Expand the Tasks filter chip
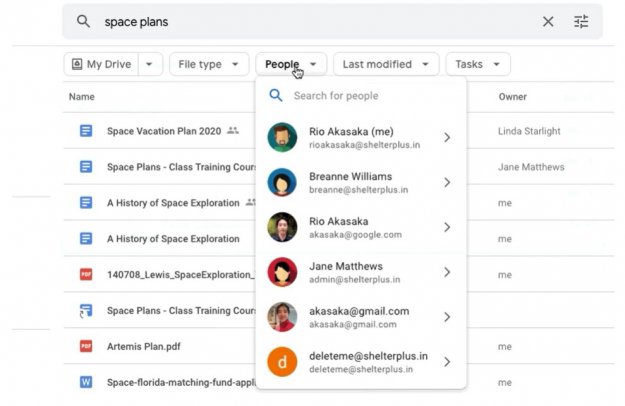Screen dimensions: 625x406 (477, 65)
